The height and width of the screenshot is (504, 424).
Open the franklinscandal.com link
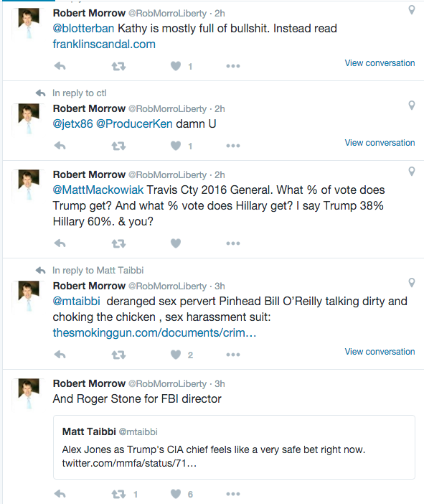[x=104, y=44]
